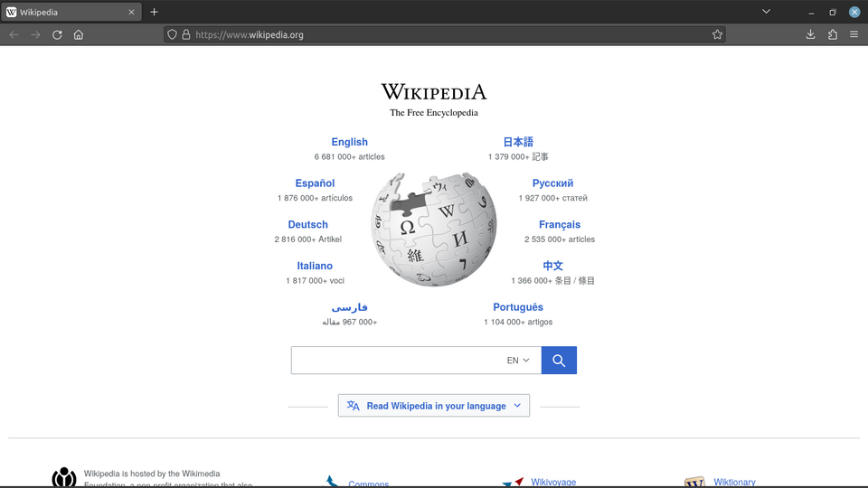
Task: Click the blue magnifier search button
Action: tap(559, 361)
